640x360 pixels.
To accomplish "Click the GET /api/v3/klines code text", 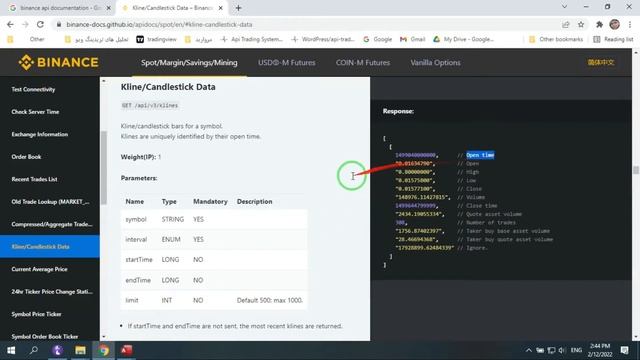I will [x=150, y=106].
